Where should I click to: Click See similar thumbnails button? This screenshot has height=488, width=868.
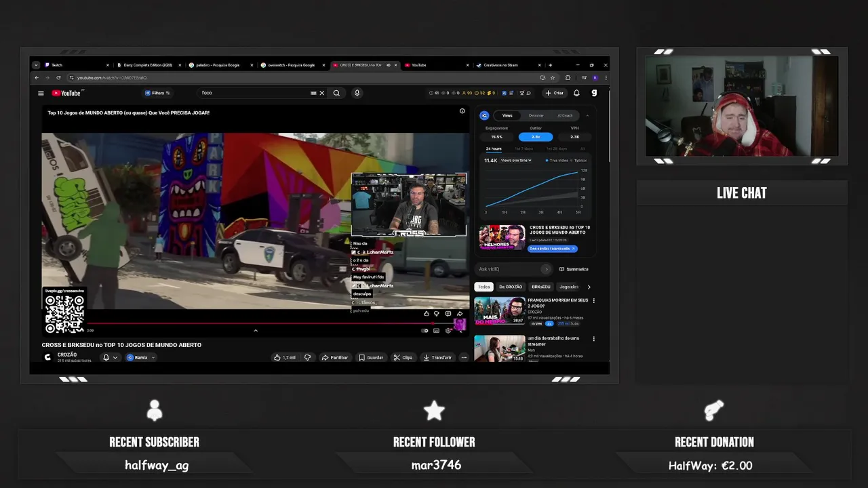553,249
